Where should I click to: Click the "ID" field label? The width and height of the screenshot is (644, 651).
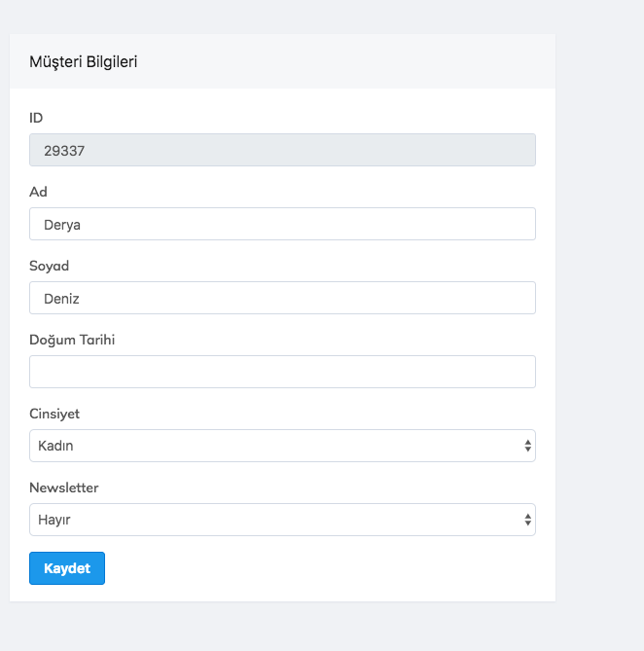pyautogui.click(x=36, y=118)
